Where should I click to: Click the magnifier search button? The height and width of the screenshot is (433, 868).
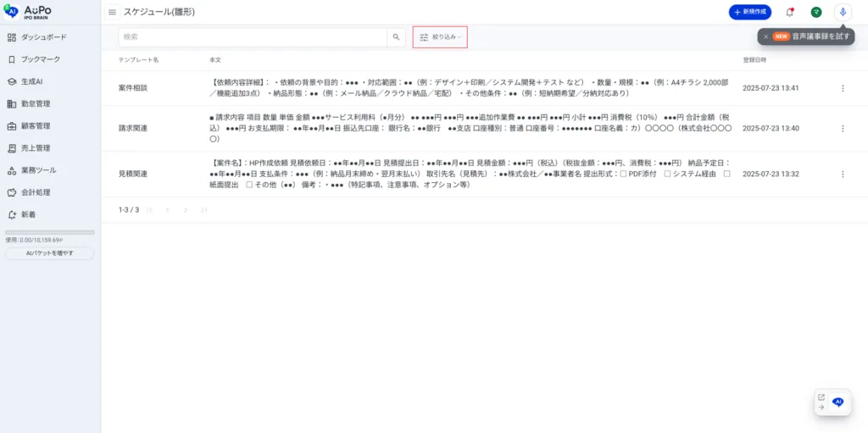[x=396, y=37]
